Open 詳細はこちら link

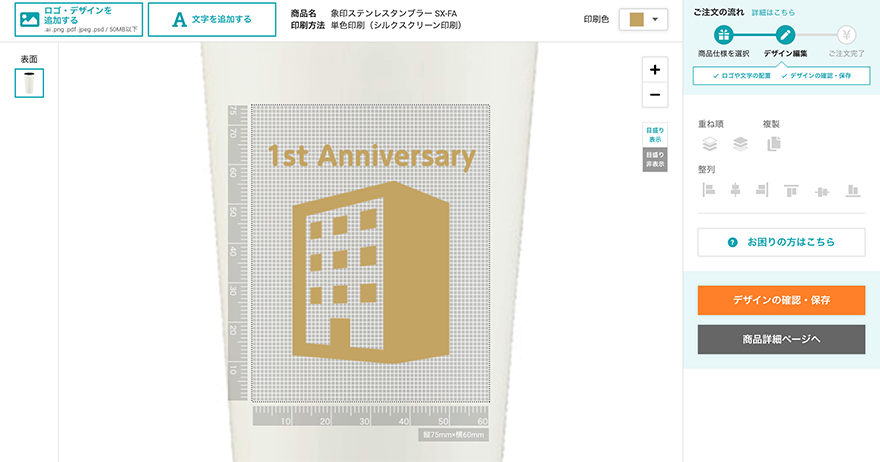click(773, 12)
